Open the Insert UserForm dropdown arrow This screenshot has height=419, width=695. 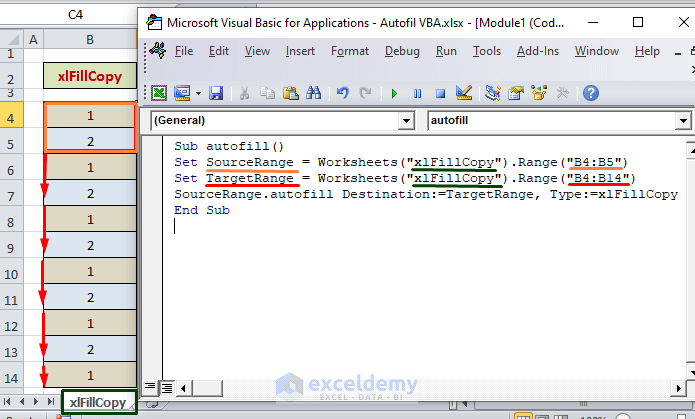pos(198,93)
